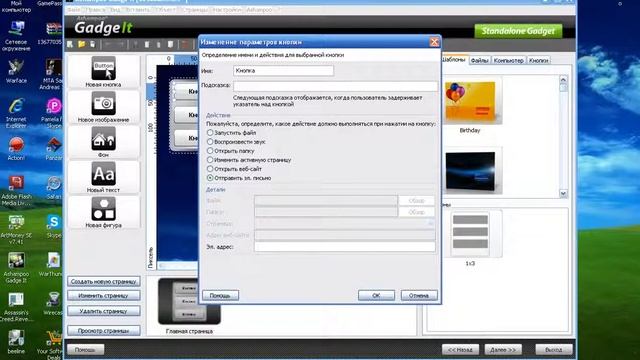Image resolution: width=640 pixels, height=360 pixels.
Task: Select the Запустить файл action
Action: [231, 133]
